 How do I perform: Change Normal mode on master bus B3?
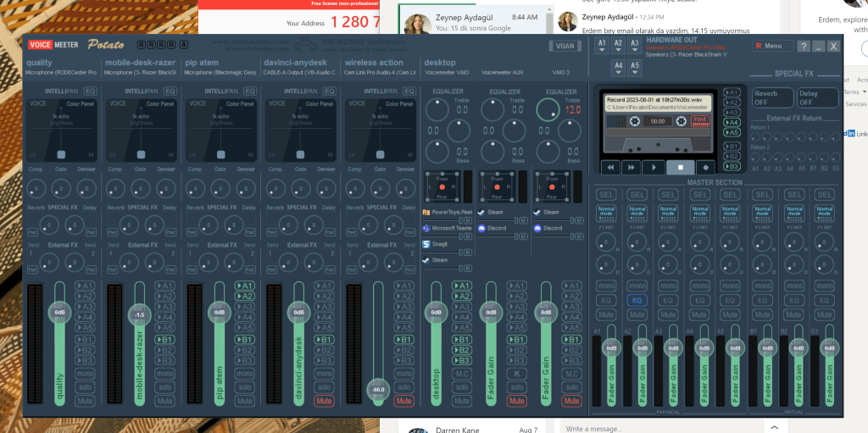pos(826,214)
